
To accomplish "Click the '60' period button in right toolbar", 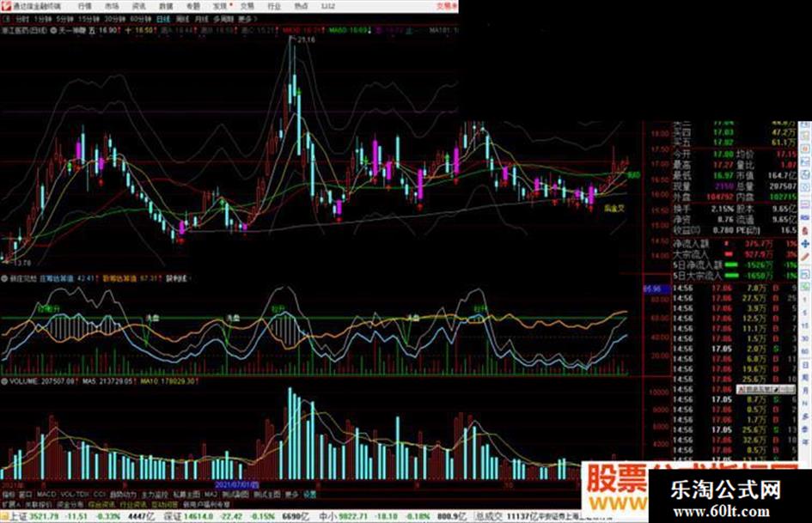I will pos(805,351).
